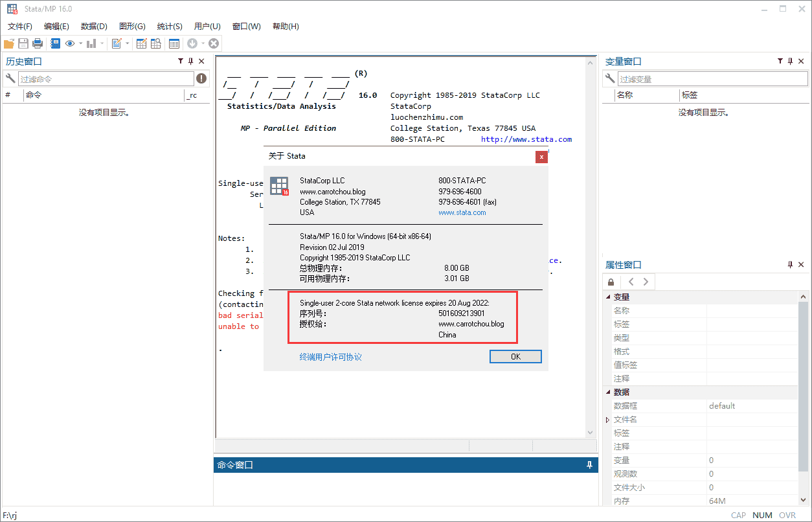Launch the Do-file Editor icon

click(x=117, y=43)
